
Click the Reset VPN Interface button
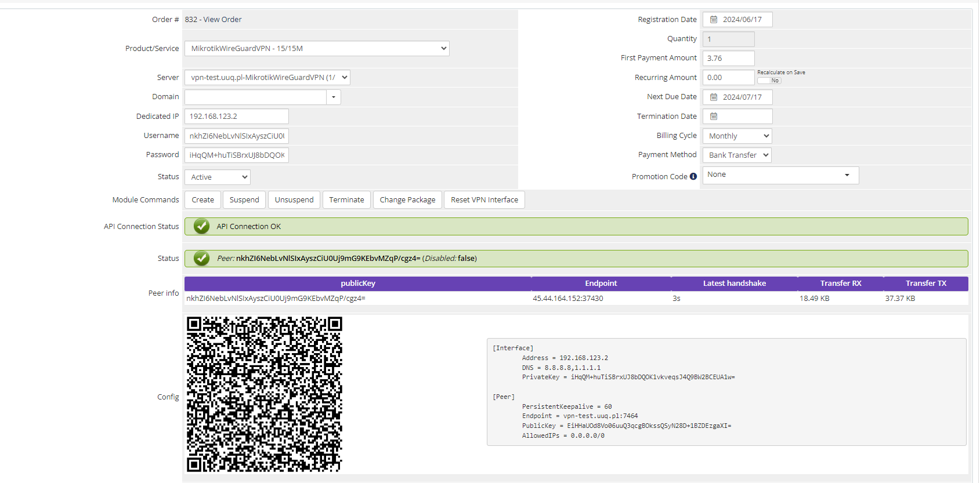click(x=484, y=200)
